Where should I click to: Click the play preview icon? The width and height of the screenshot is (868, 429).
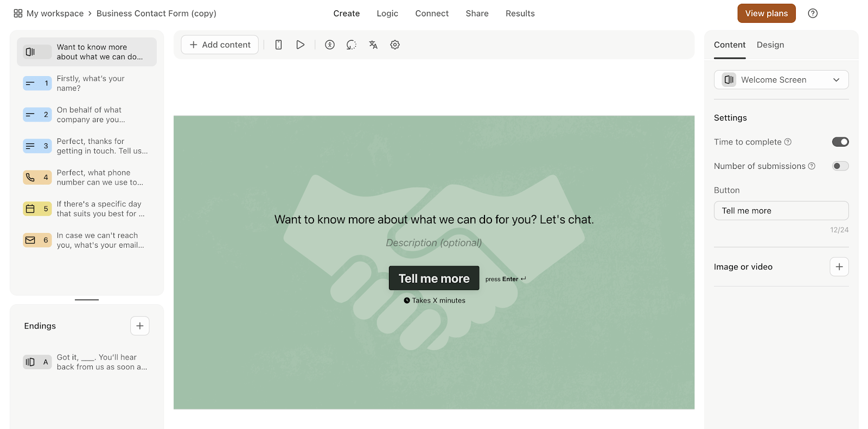click(x=300, y=45)
